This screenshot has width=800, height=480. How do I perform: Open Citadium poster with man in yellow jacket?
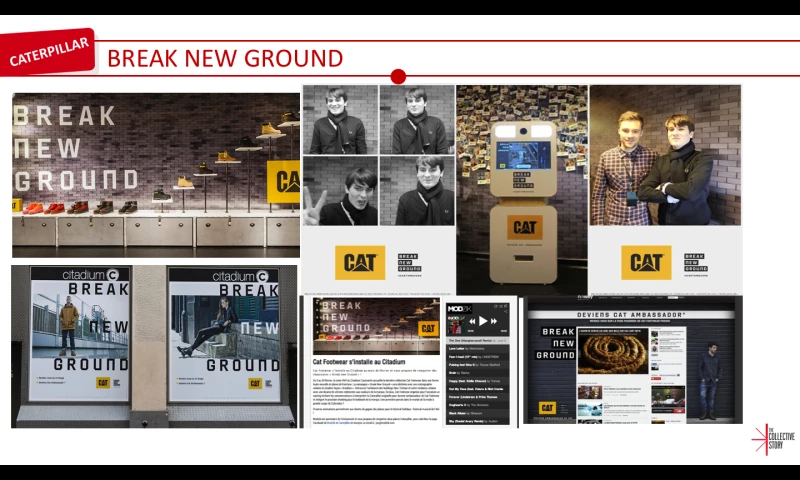point(80,334)
